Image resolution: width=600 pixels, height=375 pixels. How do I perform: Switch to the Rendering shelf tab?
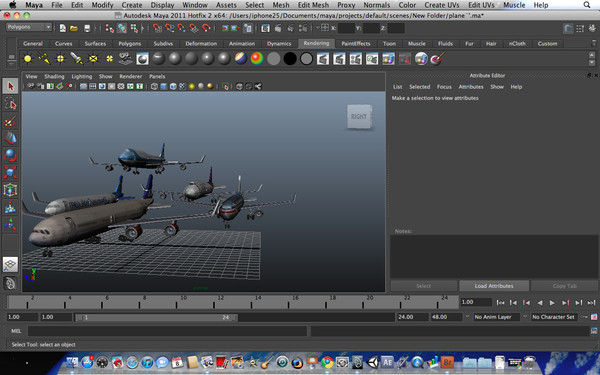(316, 43)
